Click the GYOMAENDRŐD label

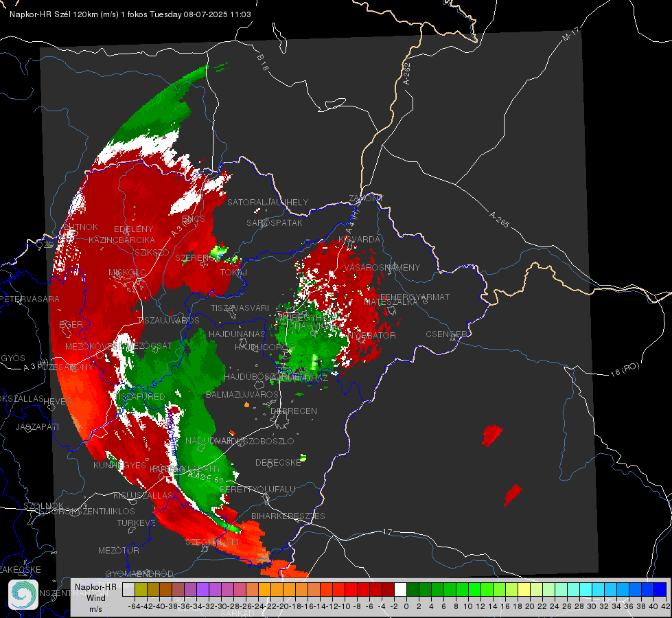tap(139, 573)
